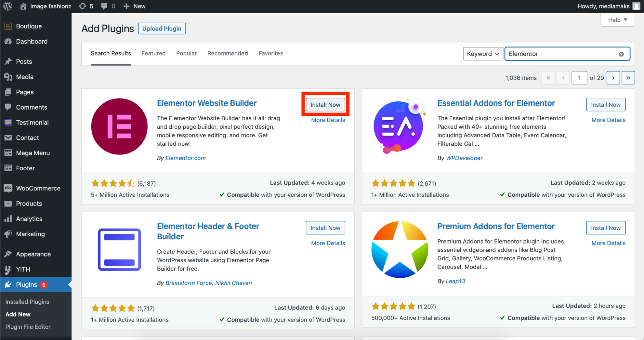This screenshot has height=340, width=644.
Task: Click the current page number field
Action: pos(579,78)
